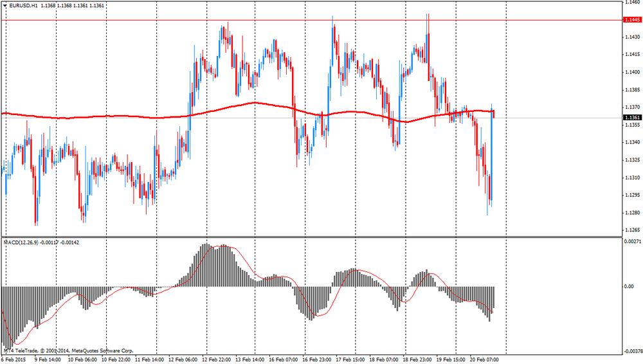Click the 6 Feb 2015 time label

pyautogui.click(x=14, y=360)
